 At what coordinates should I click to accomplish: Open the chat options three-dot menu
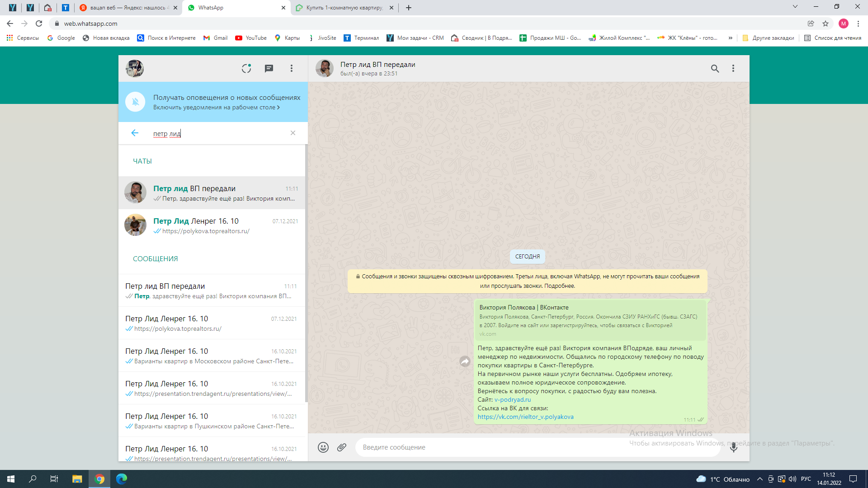click(733, 68)
